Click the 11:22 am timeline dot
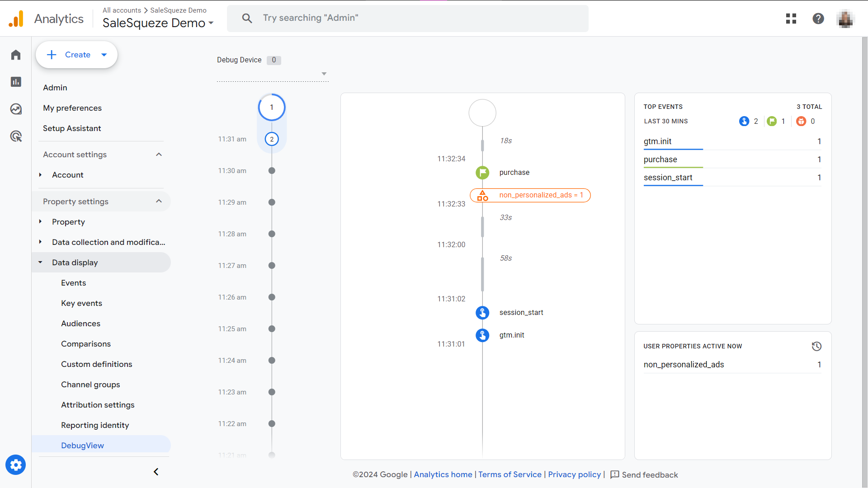 [x=272, y=424]
